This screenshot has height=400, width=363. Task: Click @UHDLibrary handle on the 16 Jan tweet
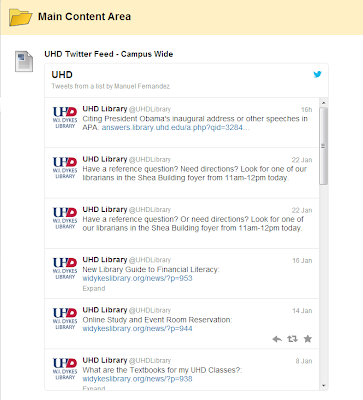[150, 260]
